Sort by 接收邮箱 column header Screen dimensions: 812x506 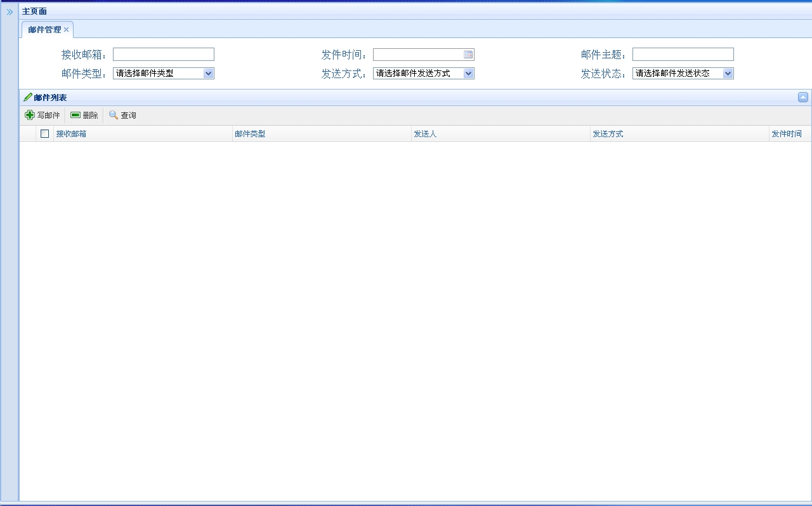(143, 133)
